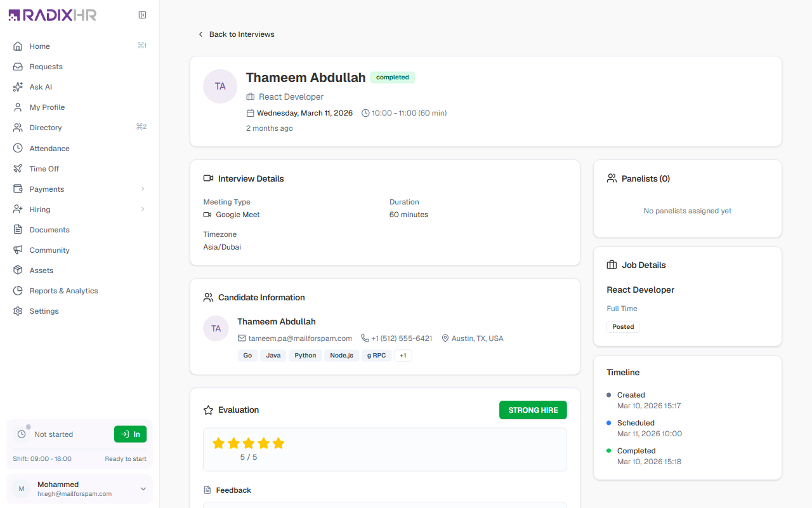Click the RadixHR logo
812x508 pixels.
tap(53, 15)
